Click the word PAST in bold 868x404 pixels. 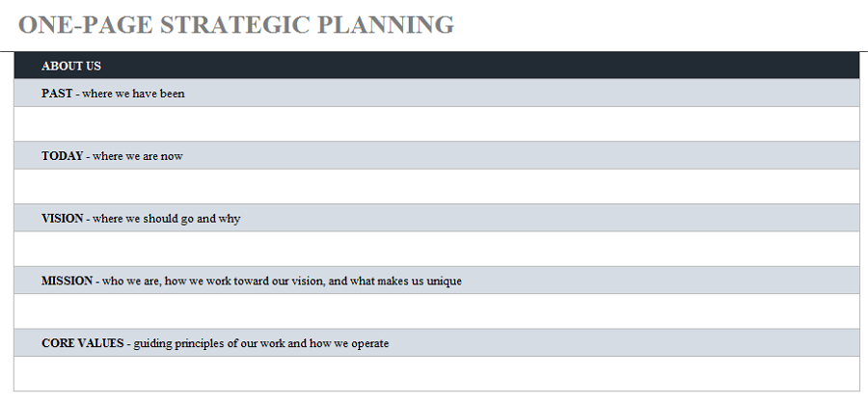57,93
